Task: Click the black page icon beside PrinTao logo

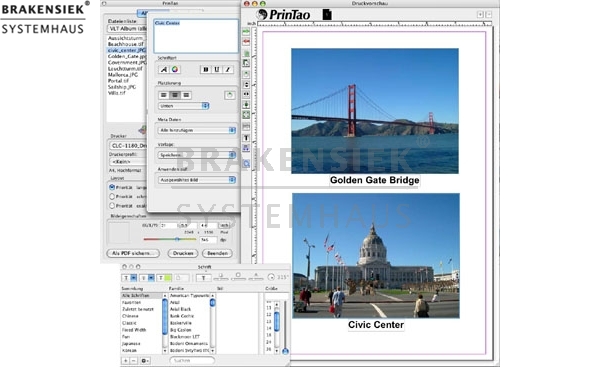Action: pos(327,15)
